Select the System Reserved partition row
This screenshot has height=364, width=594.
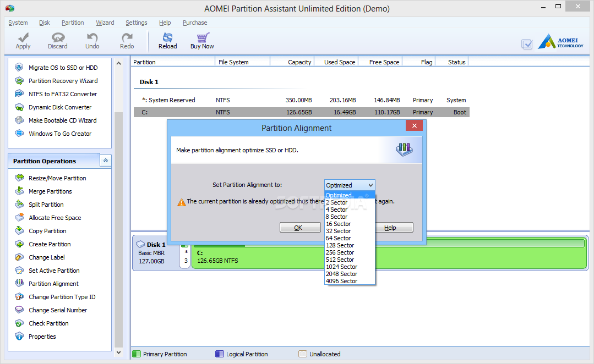coord(302,100)
